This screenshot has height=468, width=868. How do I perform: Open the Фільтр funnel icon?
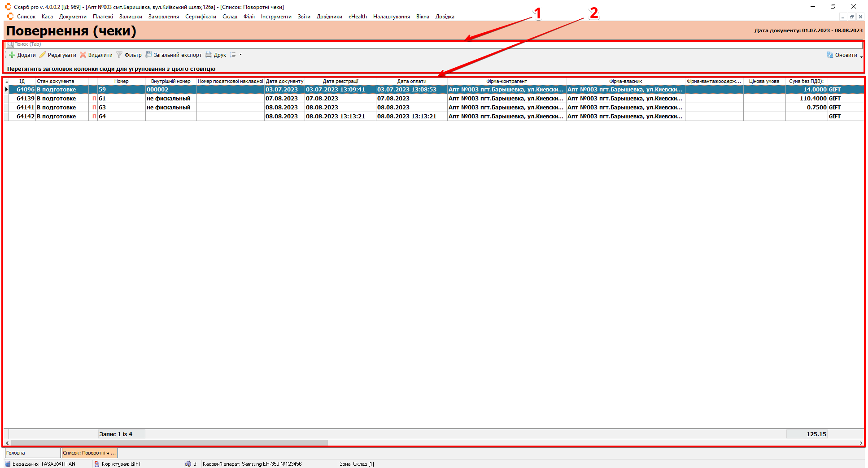point(119,55)
